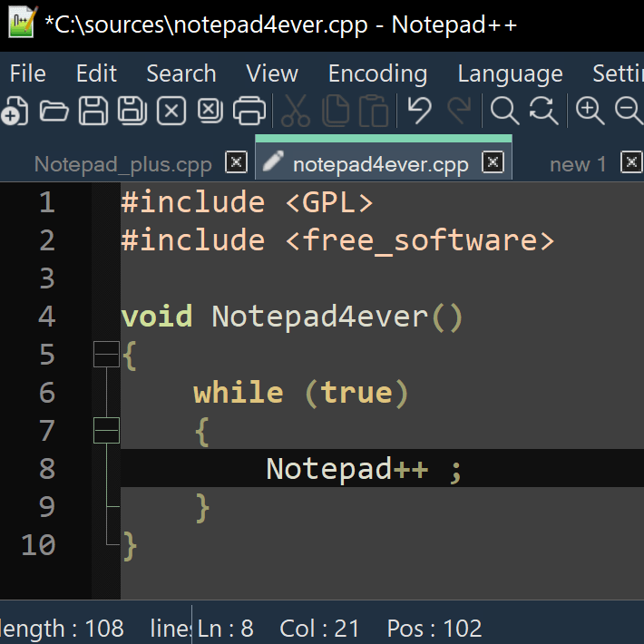Switch to the Notepad_plus.cpp tab
This screenshot has width=644, height=644.
tap(122, 165)
